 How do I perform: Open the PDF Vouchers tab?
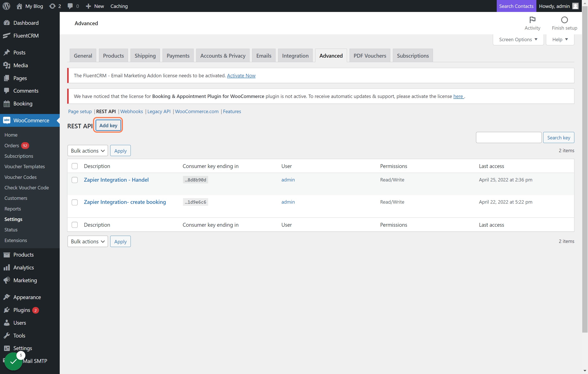click(x=370, y=56)
